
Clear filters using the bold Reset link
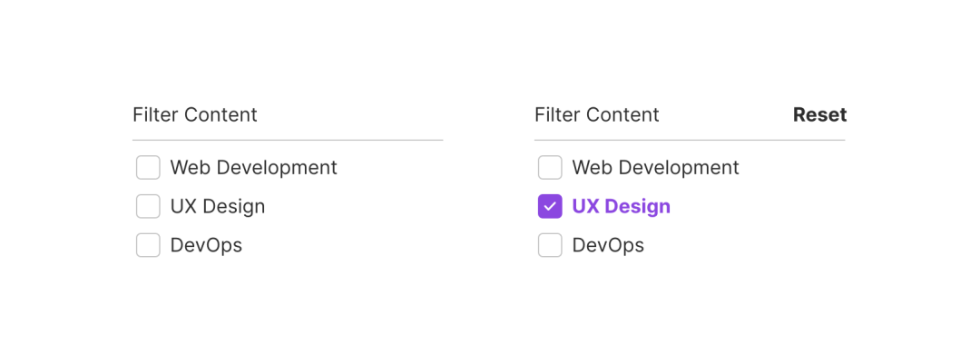[x=819, y=115]
